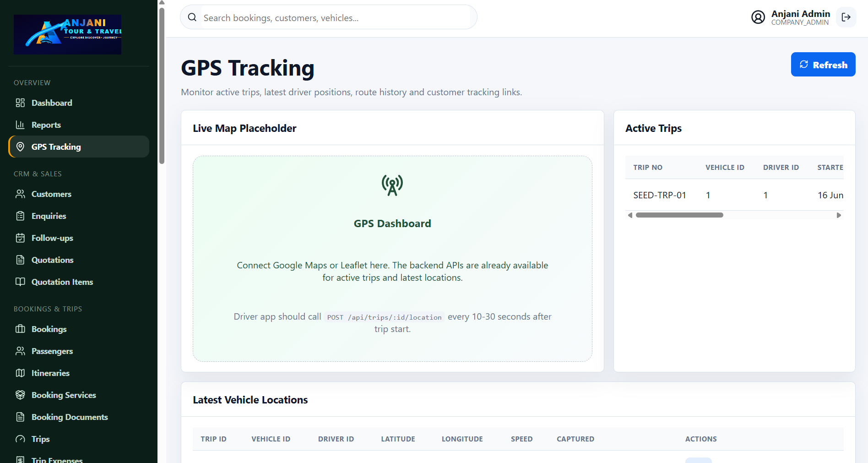Click the Live Map Placeholder card title

point(244,128)
